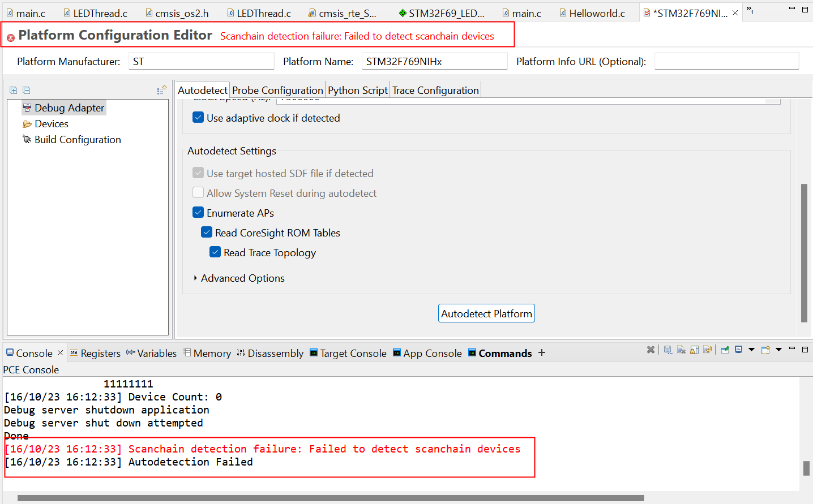813x504 pixels.
Task: Click the plus icon next to Commands tab
Action: coord(542,353)
